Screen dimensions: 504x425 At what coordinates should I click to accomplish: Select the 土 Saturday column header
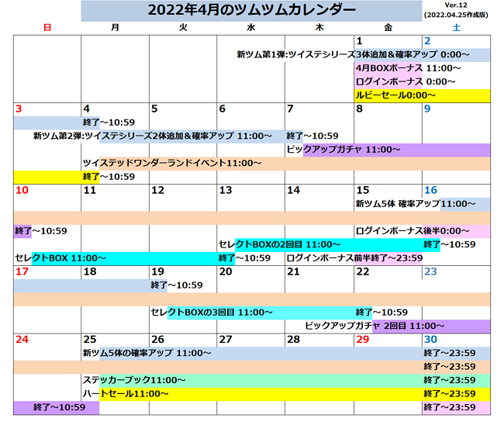pyautogui.click(x=456, y=27)
